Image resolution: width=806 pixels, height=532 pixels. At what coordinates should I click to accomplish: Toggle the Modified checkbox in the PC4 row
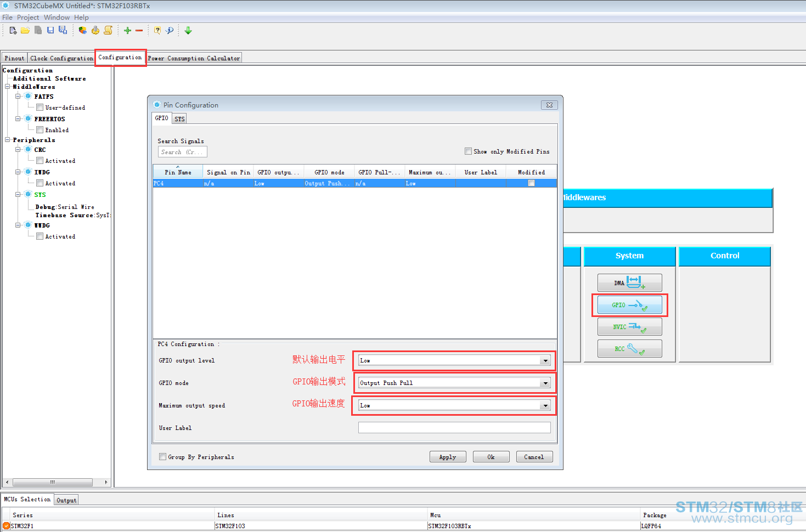tap(531, 183)
